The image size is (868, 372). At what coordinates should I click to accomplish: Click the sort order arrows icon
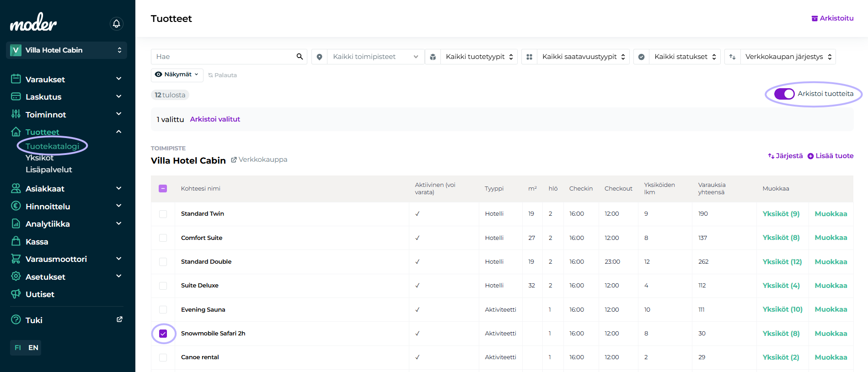(x=732, y=57)
